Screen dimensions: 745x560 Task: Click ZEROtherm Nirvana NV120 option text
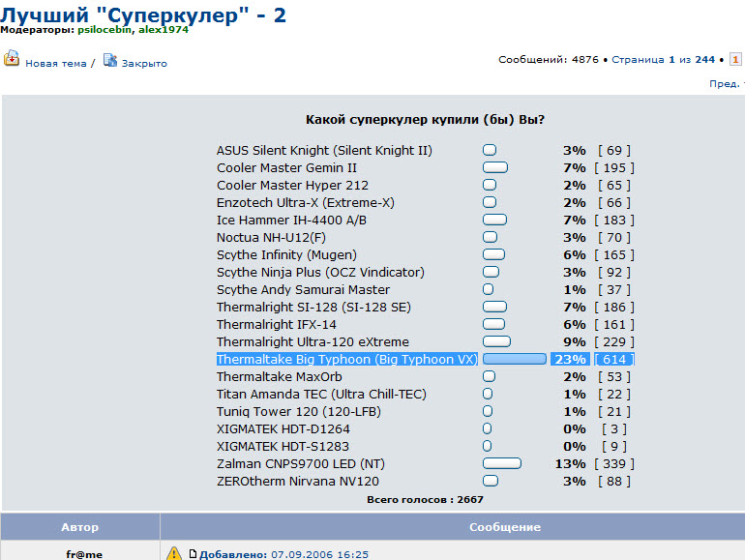pos(298,481)
